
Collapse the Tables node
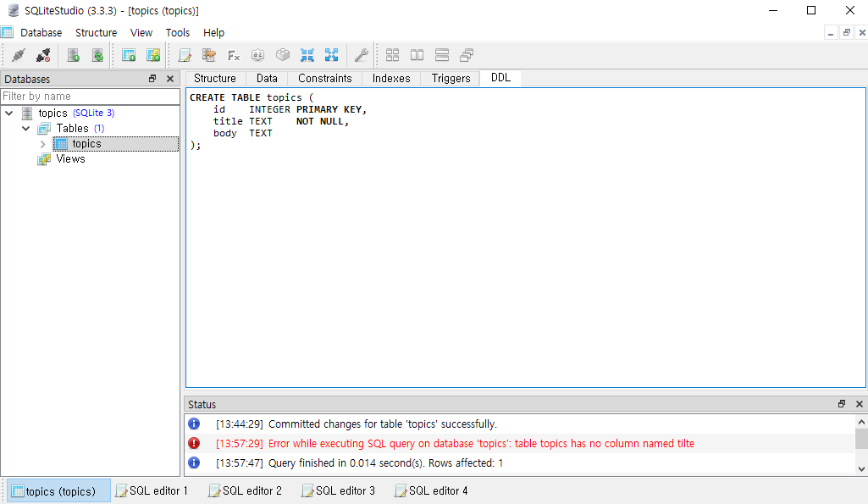26,129
